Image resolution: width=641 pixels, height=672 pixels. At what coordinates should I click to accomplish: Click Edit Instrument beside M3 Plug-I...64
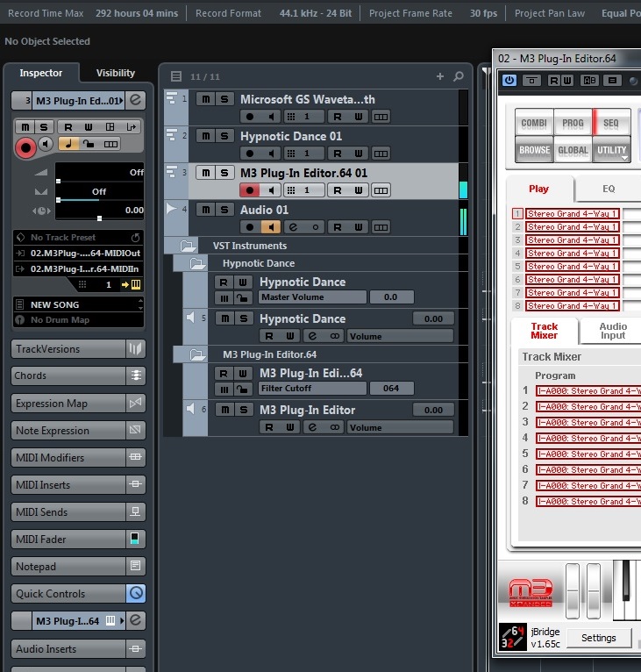(135, 620)
